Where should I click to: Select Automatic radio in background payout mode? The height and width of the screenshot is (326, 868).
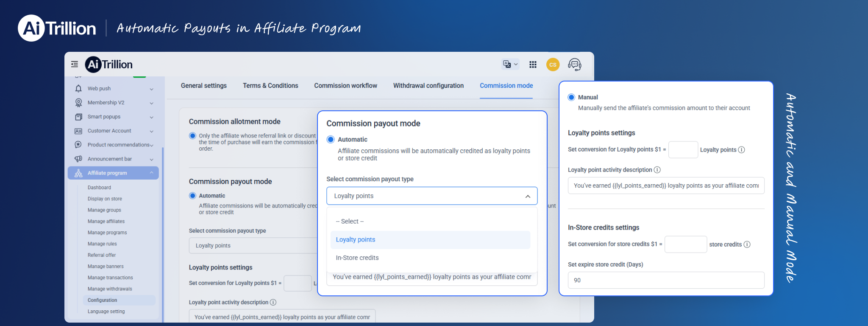[192, 196]
